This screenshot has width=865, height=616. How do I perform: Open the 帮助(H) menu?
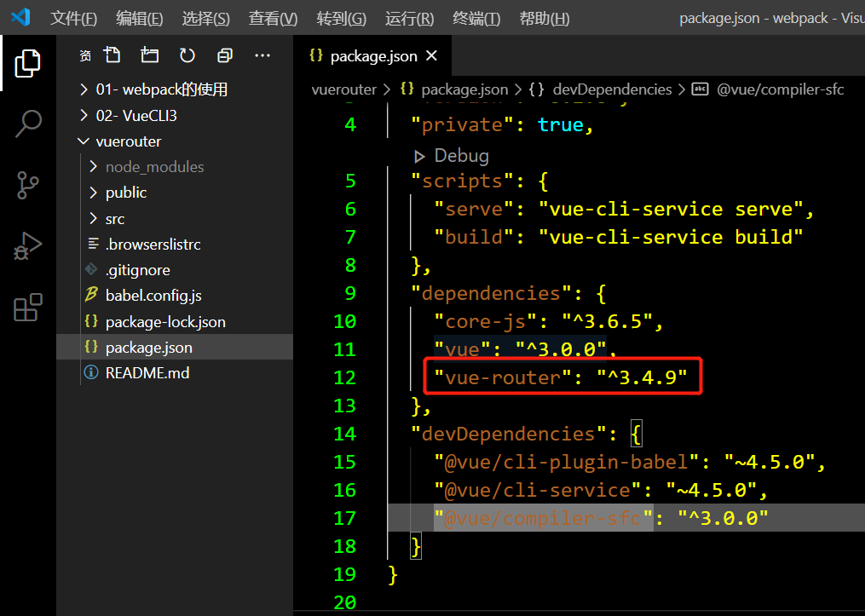coord(544,19)
